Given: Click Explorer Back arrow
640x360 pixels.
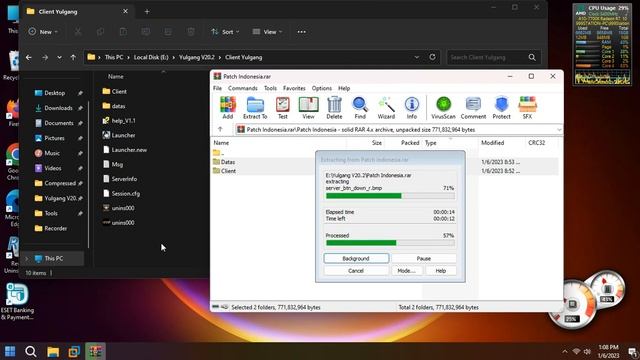Looking at the screenshot, I should click(29, 58).
